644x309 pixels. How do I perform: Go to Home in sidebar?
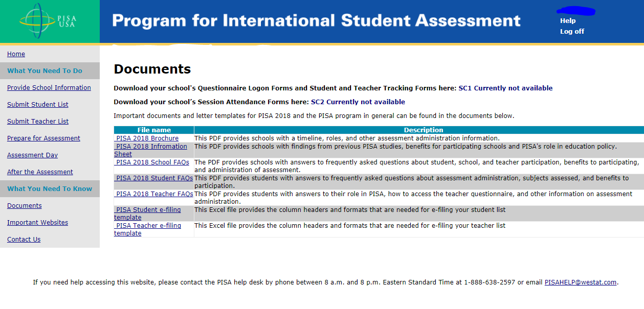coord(16,54)
